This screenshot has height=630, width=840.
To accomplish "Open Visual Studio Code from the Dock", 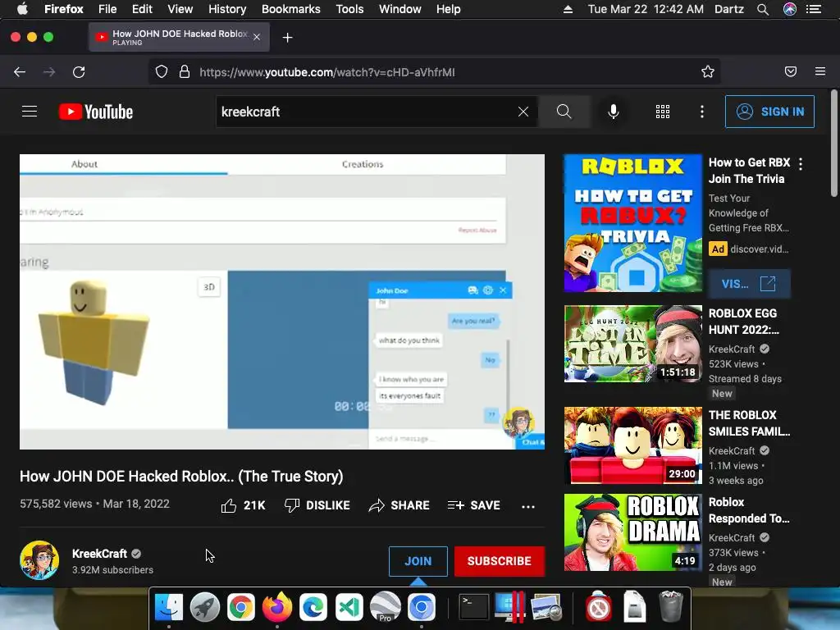I will (x=349, y=608).
